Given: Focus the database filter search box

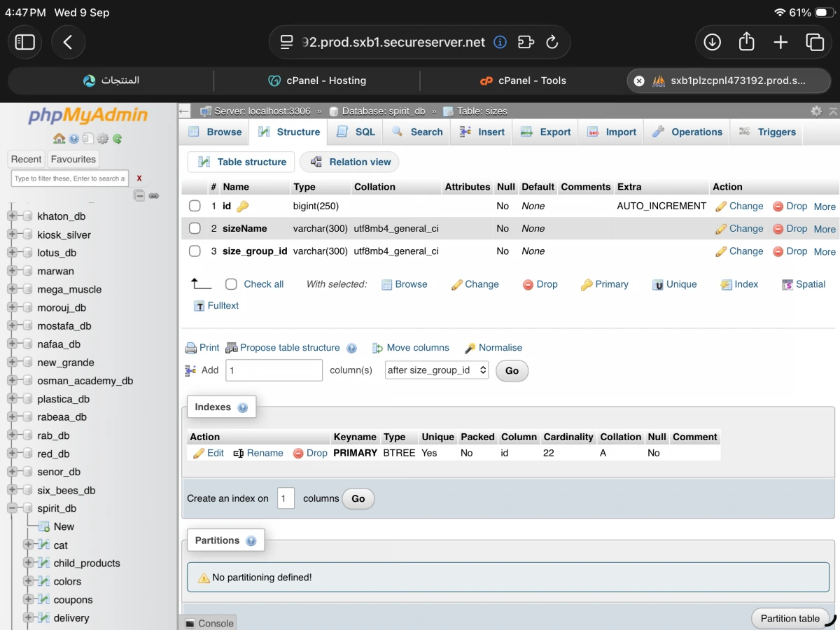Looking at the screenshot, I should [x=70, y=178].
